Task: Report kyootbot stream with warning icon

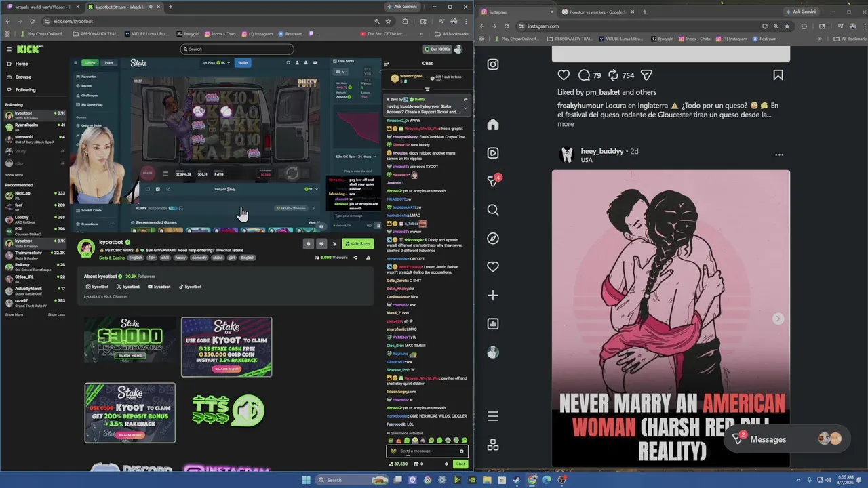Action: click(368, 258)
